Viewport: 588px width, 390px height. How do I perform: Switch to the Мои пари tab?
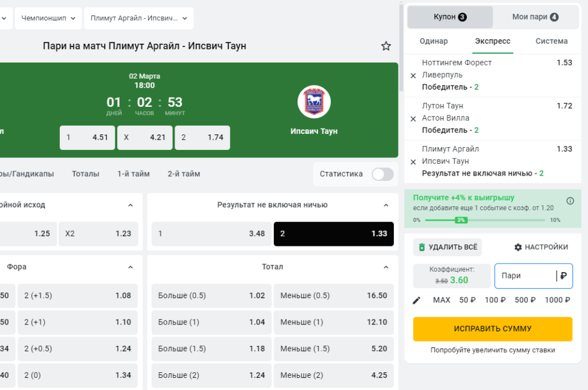535,17
